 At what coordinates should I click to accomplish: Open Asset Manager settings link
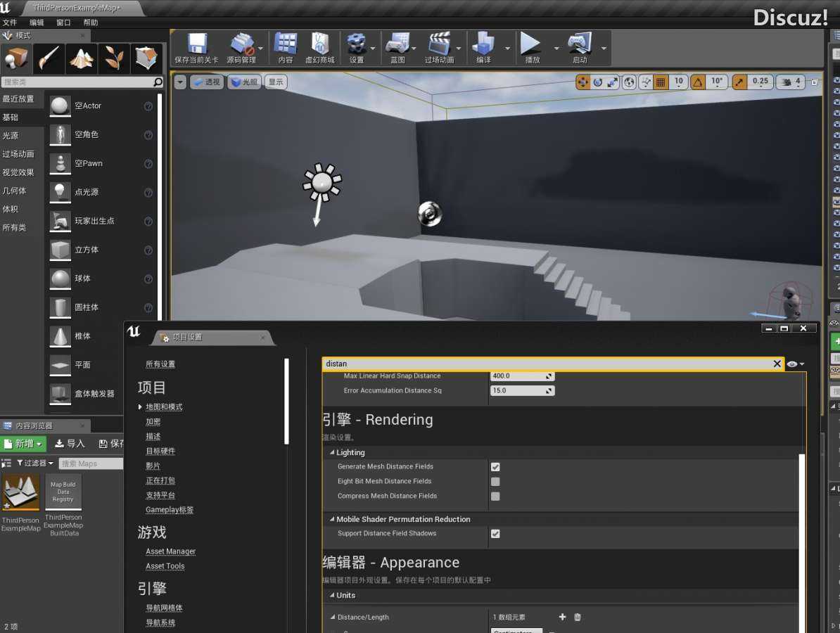tap(170, 551)
